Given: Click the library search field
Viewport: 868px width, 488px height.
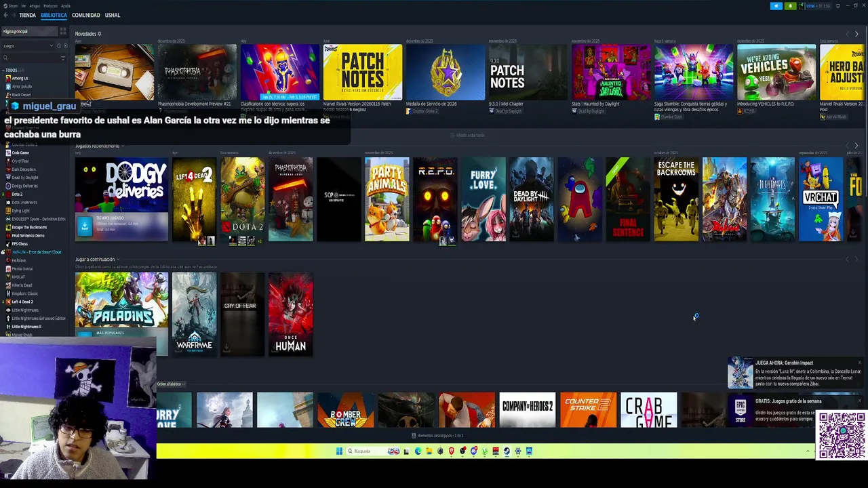Looking at the screenshot, I should [x=33, y=58].
